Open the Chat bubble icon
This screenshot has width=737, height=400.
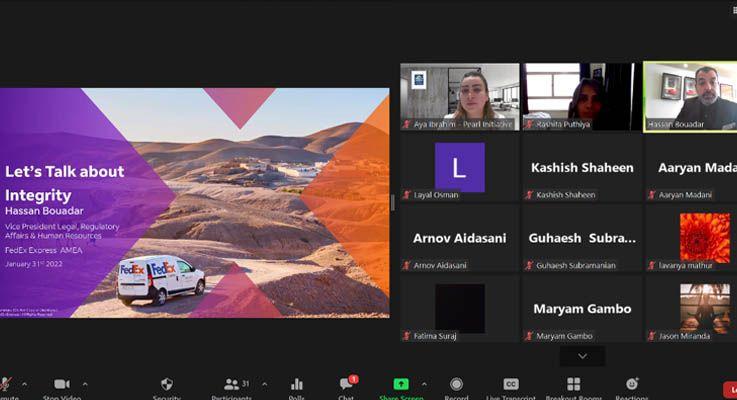point(347,384)
